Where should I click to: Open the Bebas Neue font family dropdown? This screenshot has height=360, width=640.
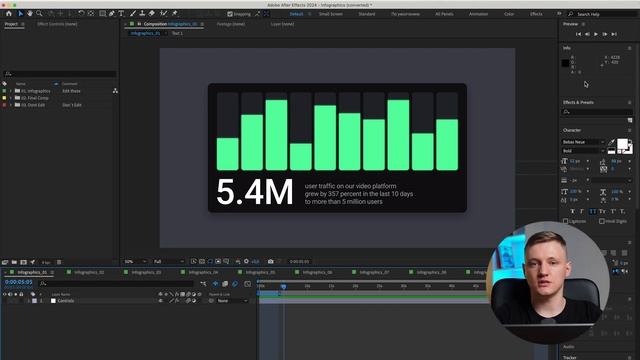583,142
